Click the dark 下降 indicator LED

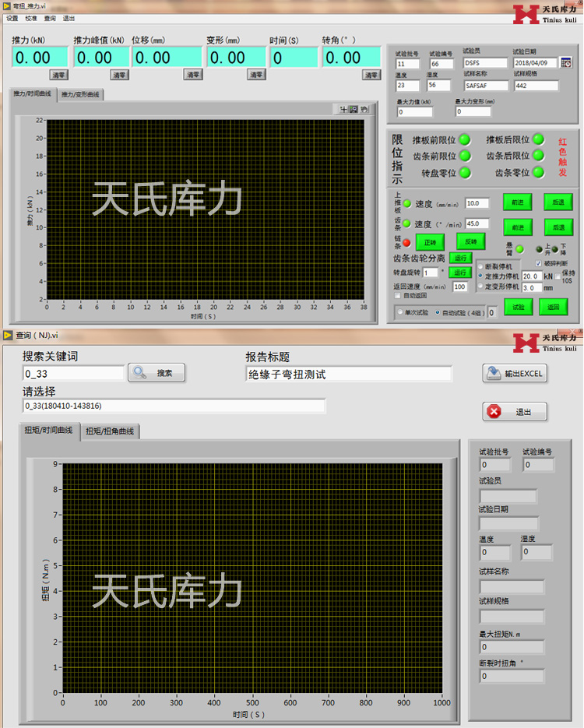554,249
